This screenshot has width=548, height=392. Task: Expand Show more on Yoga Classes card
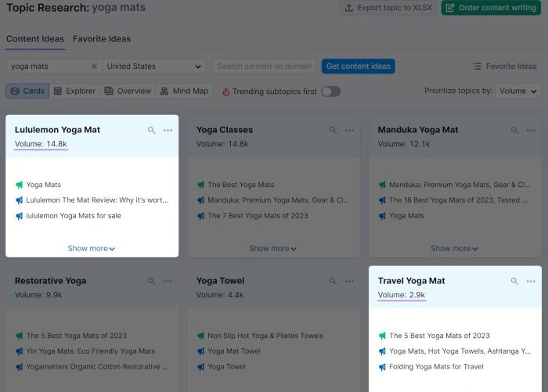click(272, 248)
